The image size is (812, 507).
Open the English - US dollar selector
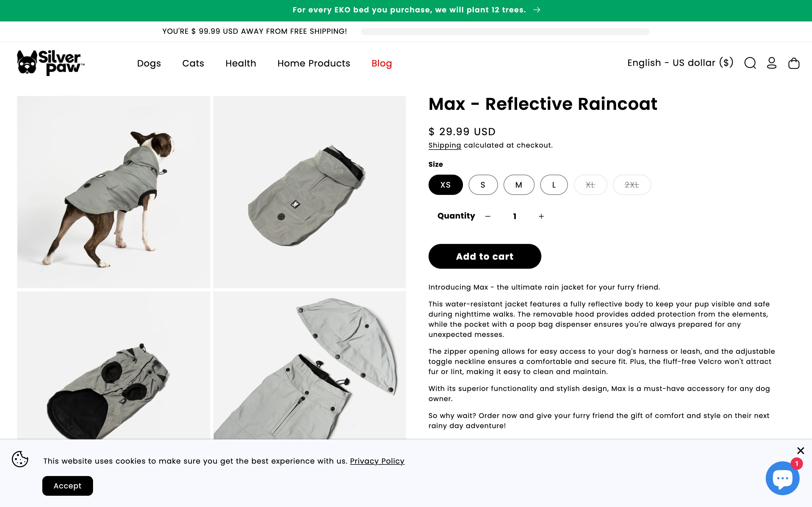[679, 63]
